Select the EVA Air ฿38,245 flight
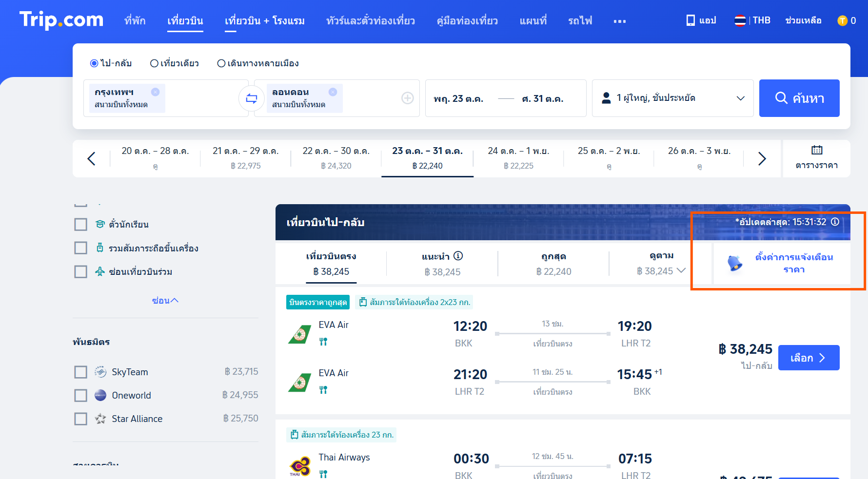 point(809,358)
